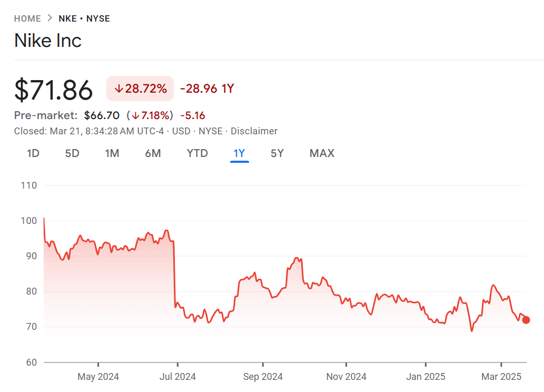Choose the 1M chart range

tap(112, 153)
